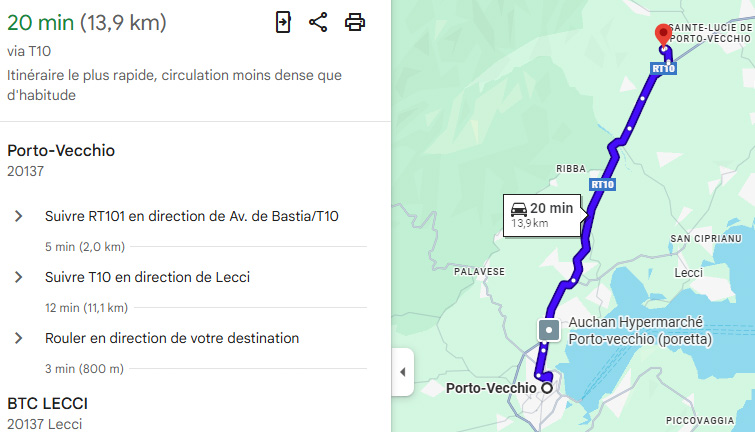
Task: Expand the Suivre RT101 step
Action: (18, 216)
